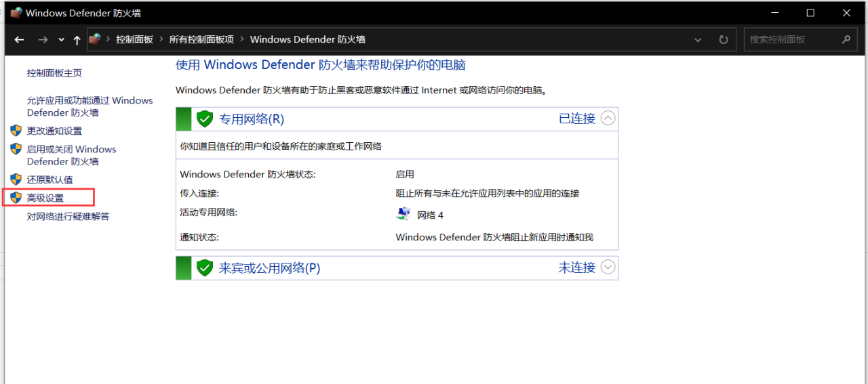Image resolution: width=868 pixels, height=384 pixels.
Task: Click the 启用 firewall status value
Action: tap(405, 174)
